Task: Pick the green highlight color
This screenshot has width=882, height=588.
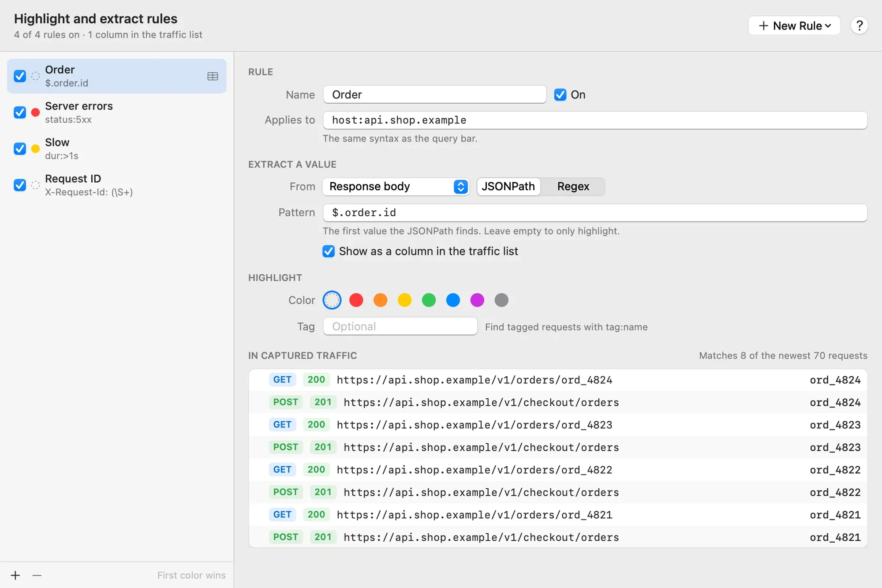Action: pos(429,300)
